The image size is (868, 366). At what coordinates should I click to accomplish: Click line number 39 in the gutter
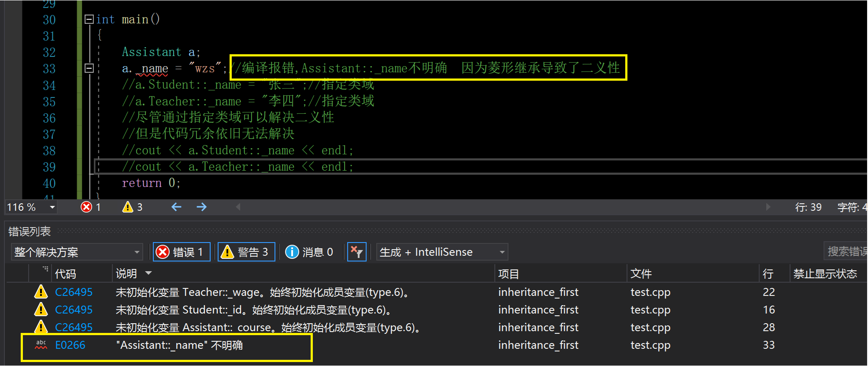[x=49, y=167]
